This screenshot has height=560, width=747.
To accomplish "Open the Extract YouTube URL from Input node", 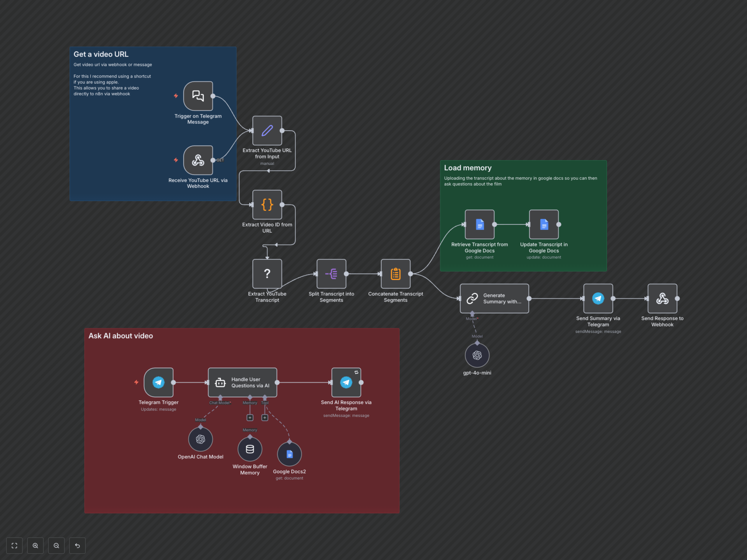I will (267, 131).
